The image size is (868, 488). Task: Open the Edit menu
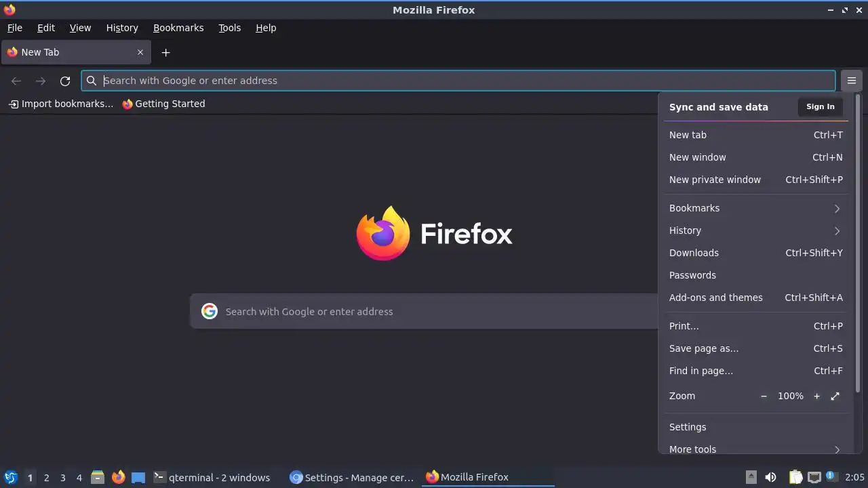(x=46, y=28)
